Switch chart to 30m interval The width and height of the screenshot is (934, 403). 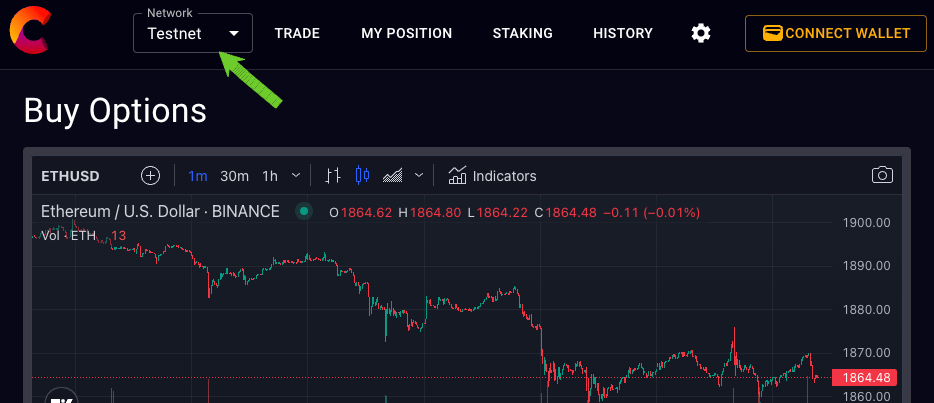pos(234,176)
